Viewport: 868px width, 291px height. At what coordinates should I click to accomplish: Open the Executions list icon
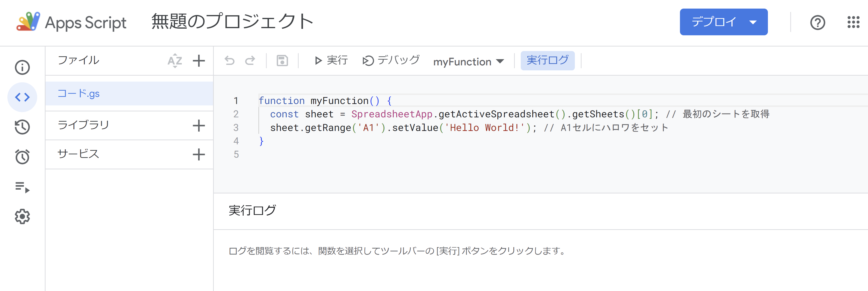point(22,187)
